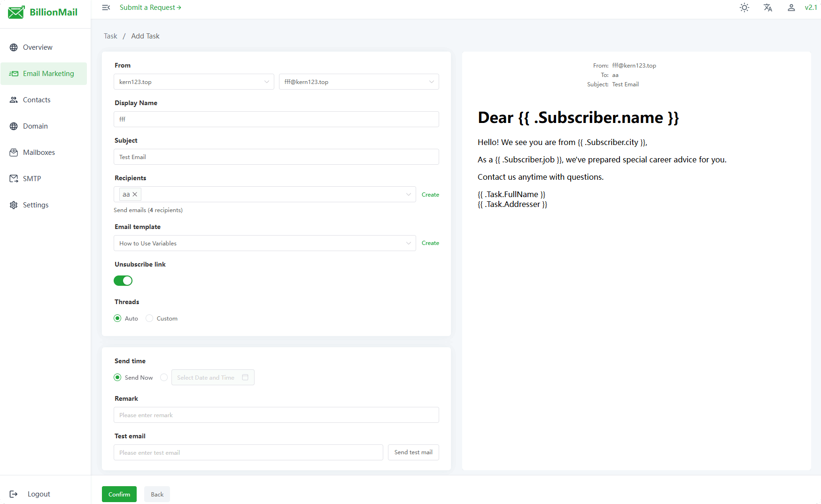Toggle the light/dark theme sun icon

point(744,8)
